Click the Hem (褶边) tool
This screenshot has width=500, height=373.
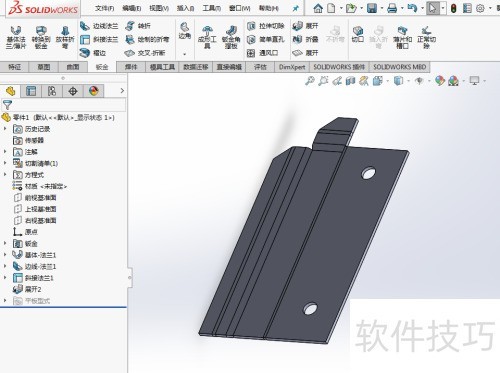(93, 53)
